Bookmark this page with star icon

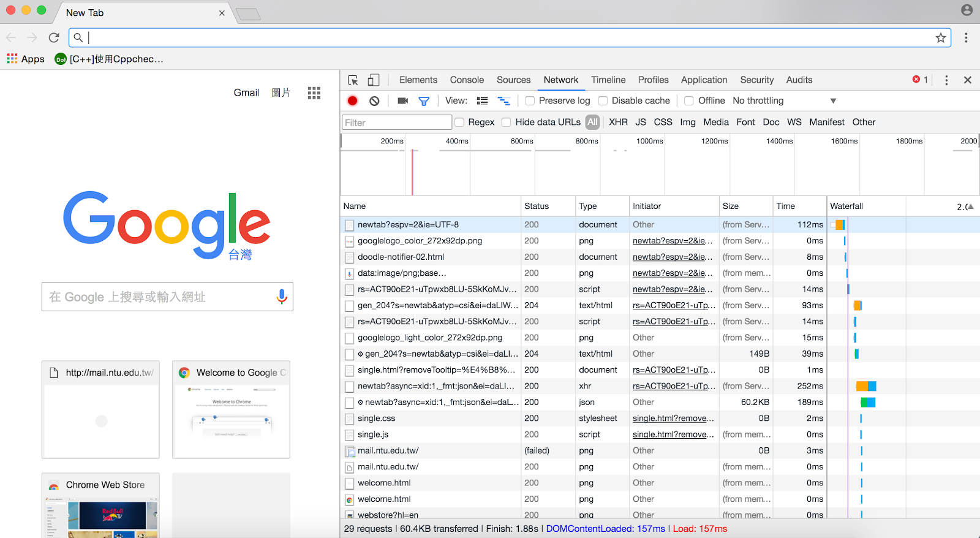(941, 38)
